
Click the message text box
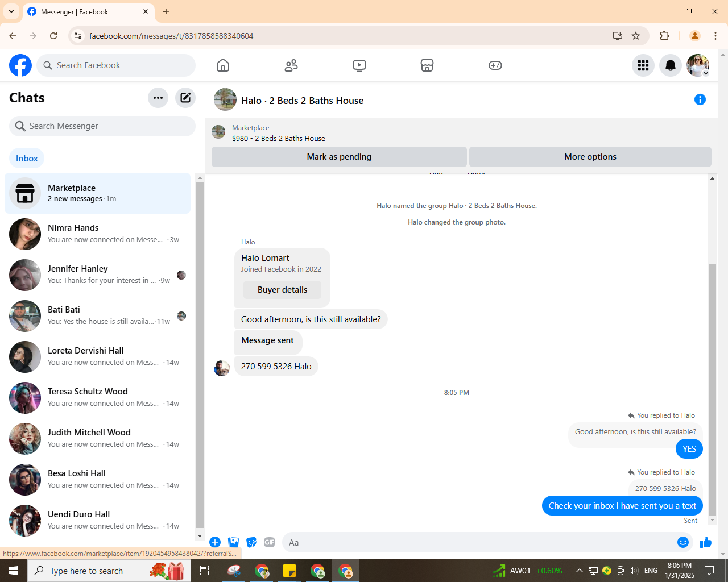(481, 542)
